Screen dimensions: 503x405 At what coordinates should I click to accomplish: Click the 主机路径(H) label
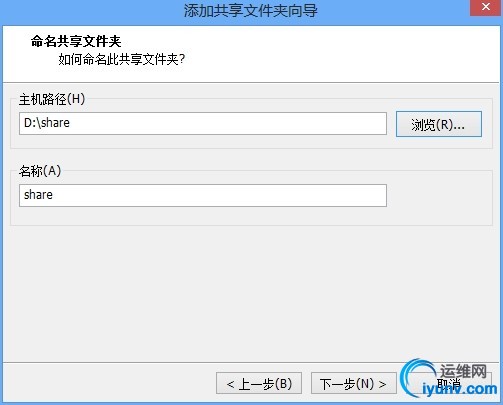coord(52,99)
